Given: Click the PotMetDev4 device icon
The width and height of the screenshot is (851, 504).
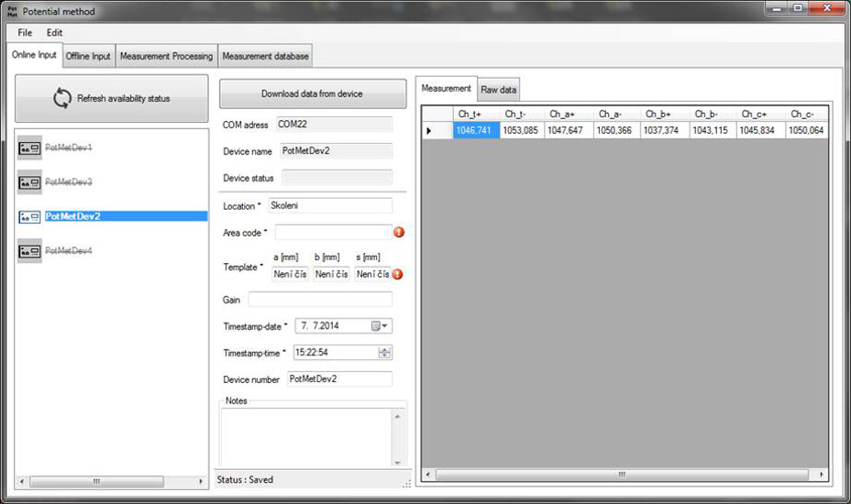Looking at the screenshot, I should [x=29, y=251].
